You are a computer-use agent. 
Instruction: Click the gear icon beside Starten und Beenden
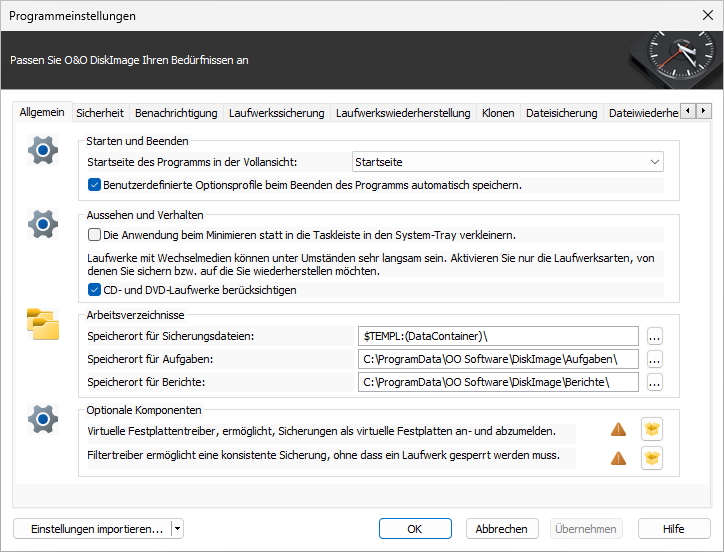43,150
